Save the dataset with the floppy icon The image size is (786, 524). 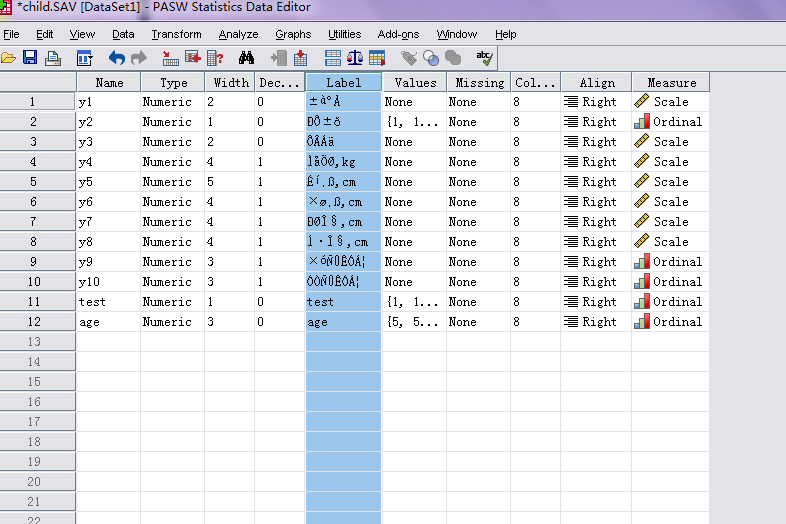[x=30, y=58]
